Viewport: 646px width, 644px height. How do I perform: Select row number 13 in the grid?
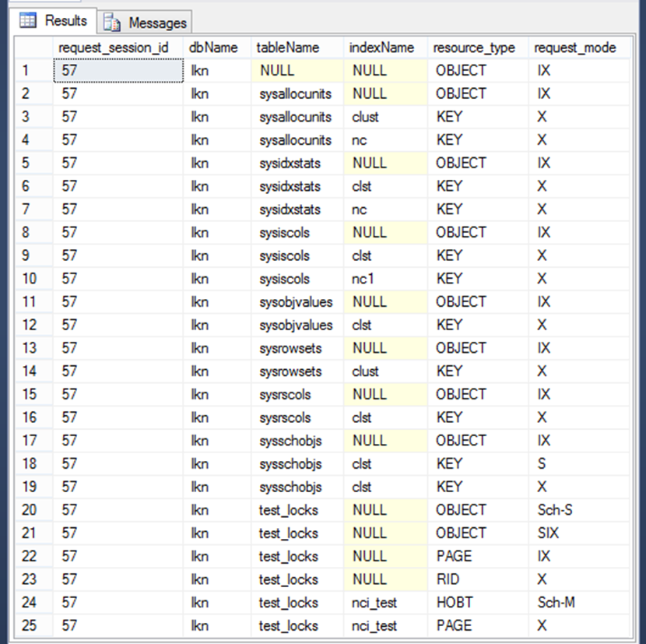[29, 348]
